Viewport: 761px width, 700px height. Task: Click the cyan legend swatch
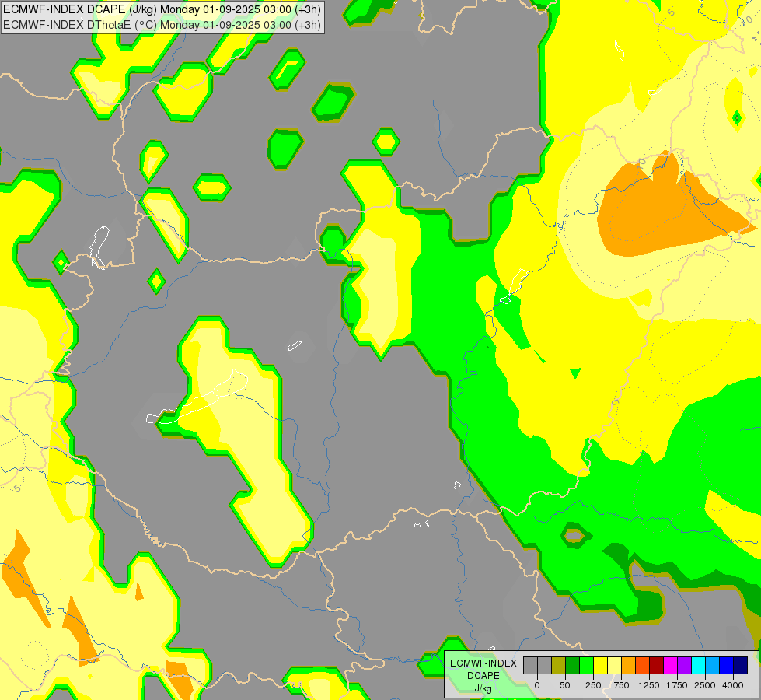698,665
